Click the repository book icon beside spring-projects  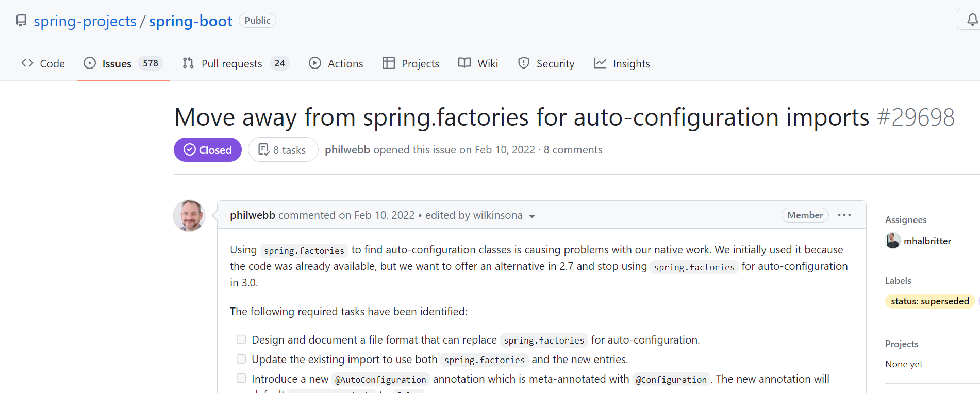21,21
